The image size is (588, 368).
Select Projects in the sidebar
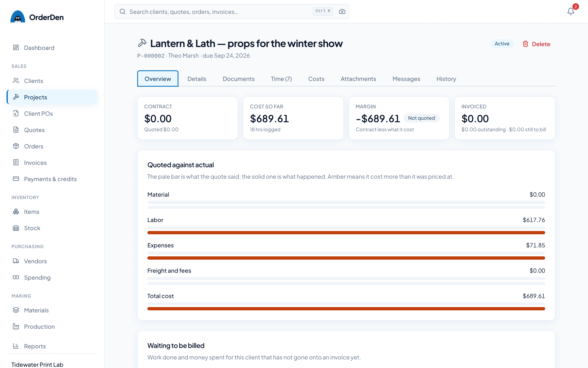tap(52, 97)
